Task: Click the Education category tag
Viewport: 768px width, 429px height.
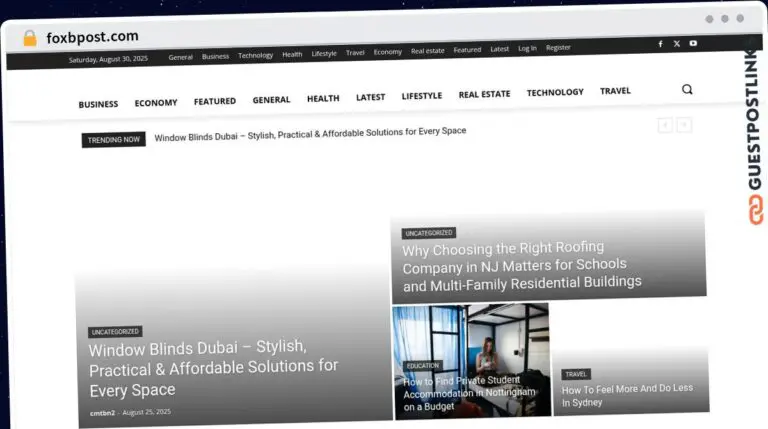Action: [423, 366]
